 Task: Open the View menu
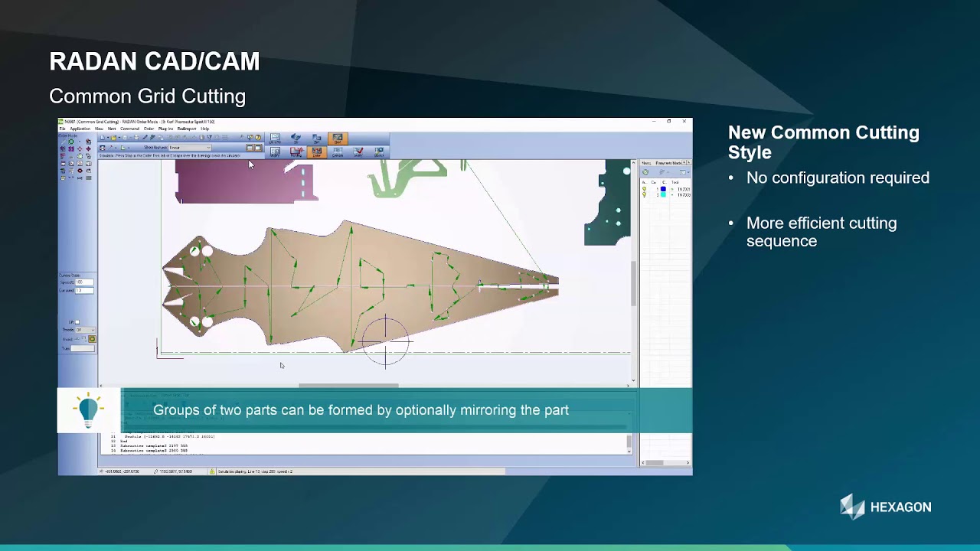tap(99, 129)
